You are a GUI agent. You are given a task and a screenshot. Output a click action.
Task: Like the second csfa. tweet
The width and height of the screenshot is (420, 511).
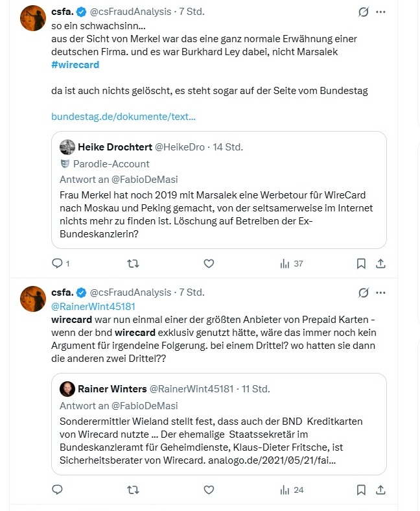(x=209, y=490)
